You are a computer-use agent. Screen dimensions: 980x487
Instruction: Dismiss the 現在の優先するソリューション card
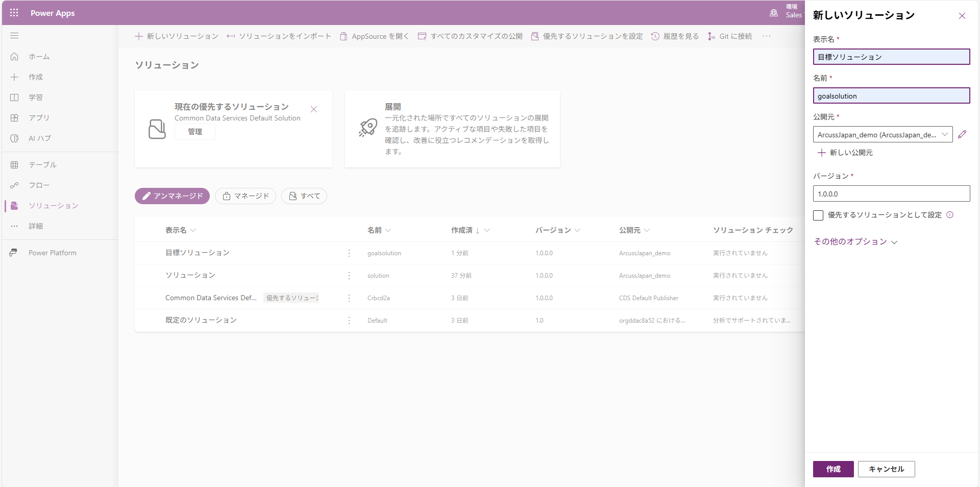[x=314, y=109]
